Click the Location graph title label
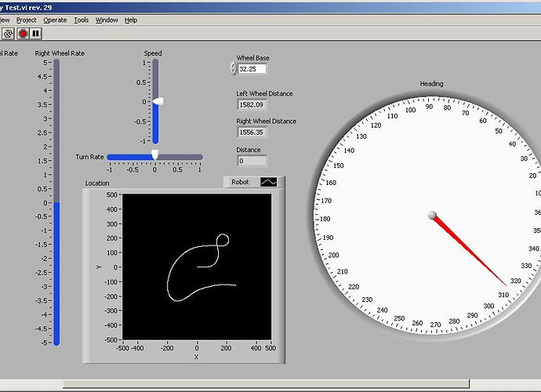Image resolution: width=541 pixels, height=392 pixels. click(x=97, y=183)
